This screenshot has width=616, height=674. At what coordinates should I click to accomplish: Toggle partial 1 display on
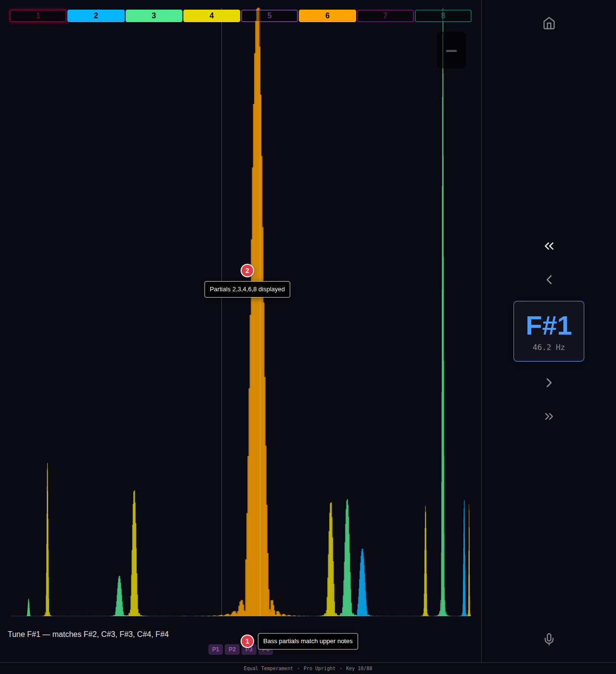[x=38, y=16]
